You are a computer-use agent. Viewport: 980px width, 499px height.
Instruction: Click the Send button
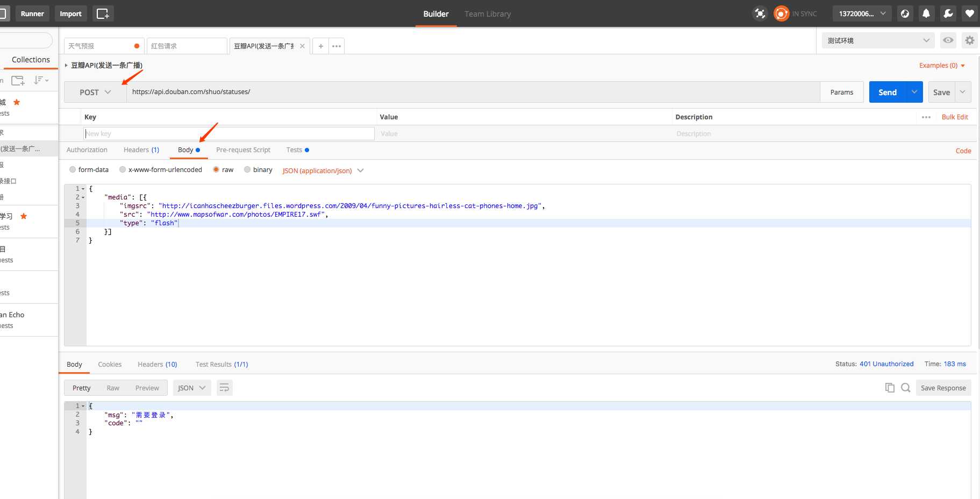(888, 92)
